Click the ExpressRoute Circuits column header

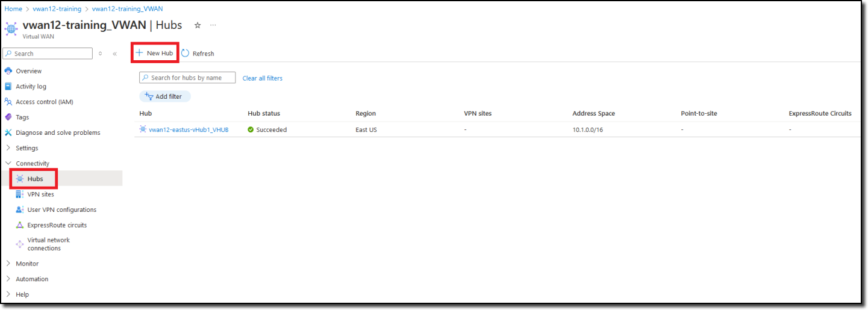(x=820, y=113)
